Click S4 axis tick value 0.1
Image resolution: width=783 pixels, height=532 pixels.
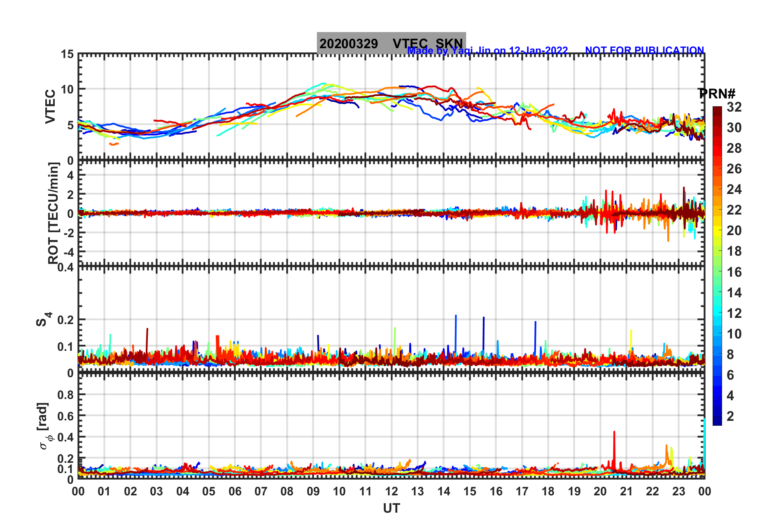point(66,347)
